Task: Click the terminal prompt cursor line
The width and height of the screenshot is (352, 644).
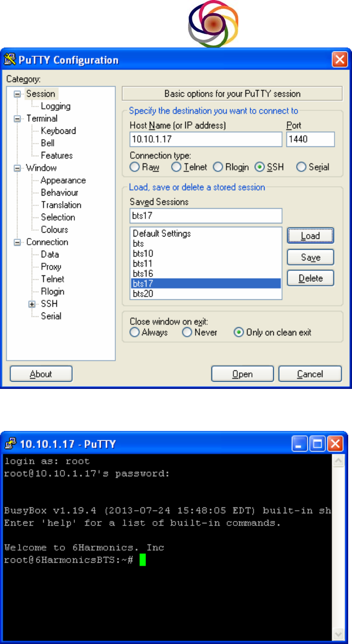Action: click(75, 560)
